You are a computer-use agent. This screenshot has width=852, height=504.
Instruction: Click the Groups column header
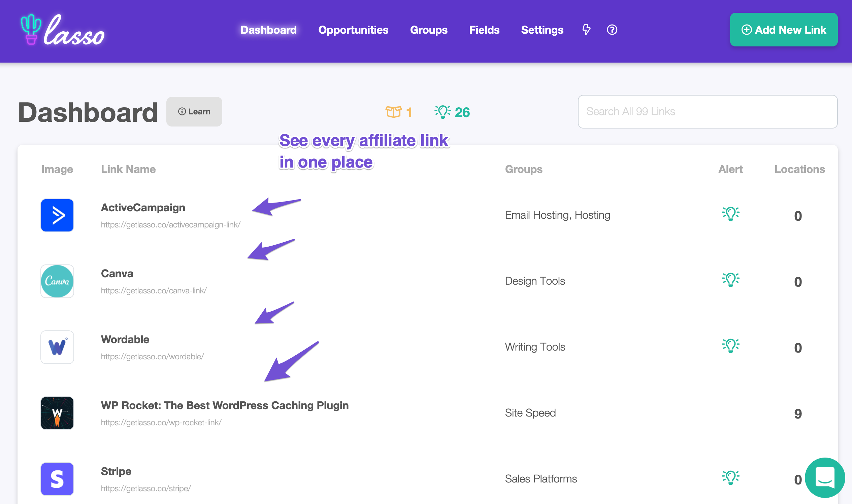tap(523, 169)
